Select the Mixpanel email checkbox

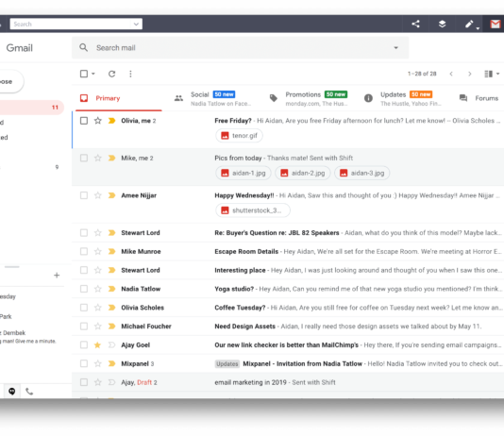coord(84,363)
